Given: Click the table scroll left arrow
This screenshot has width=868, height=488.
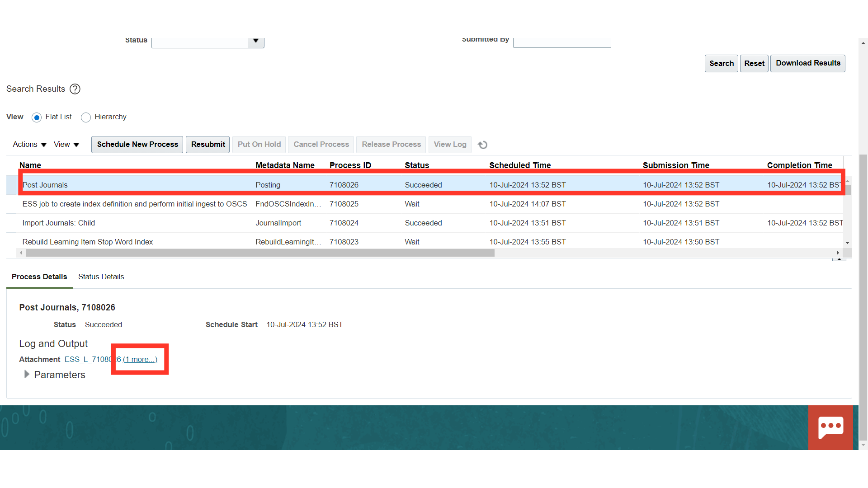Looking at the screenshot, I should 21,253.
